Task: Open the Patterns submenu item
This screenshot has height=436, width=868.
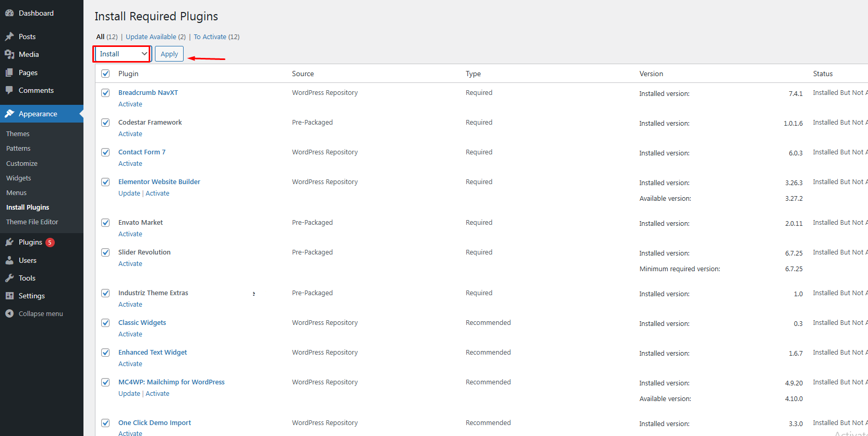Action: [x=18, y=149]
